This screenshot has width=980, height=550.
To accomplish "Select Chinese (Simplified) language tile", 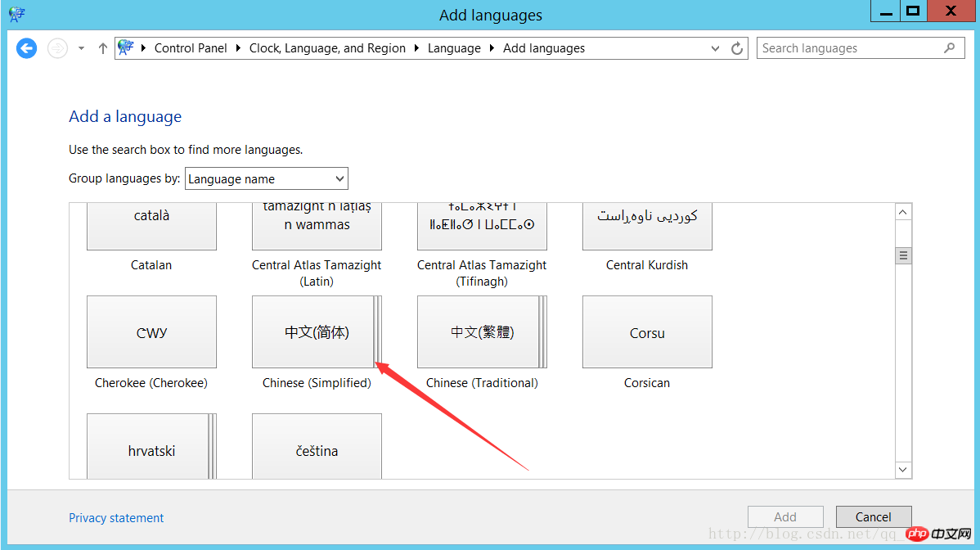I will coord(317,331).
